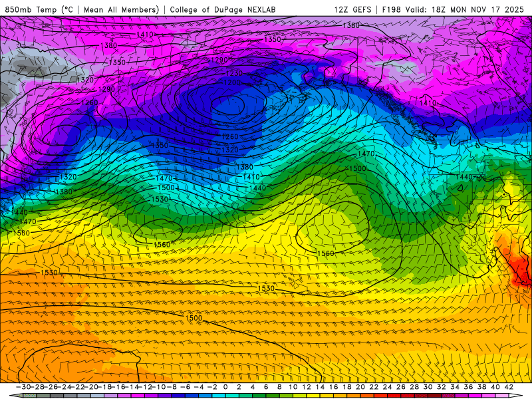Click the 40 label on temperature scale

coord(495,387)
